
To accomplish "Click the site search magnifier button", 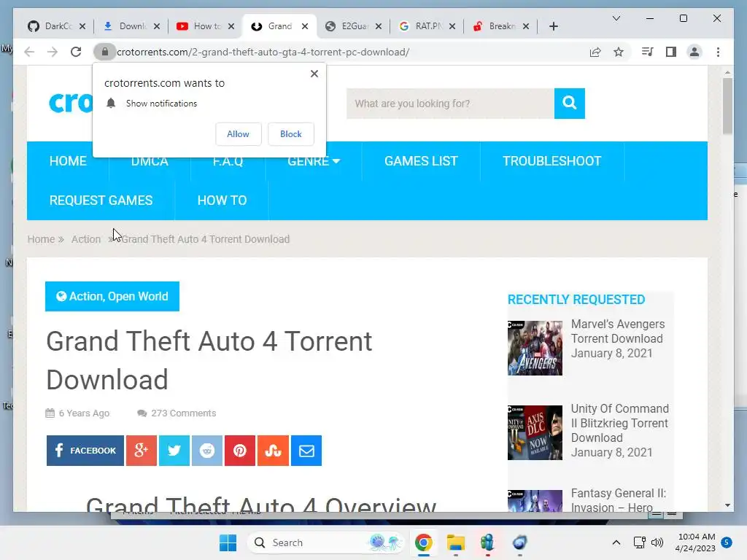I will click(x=569, y=104).
